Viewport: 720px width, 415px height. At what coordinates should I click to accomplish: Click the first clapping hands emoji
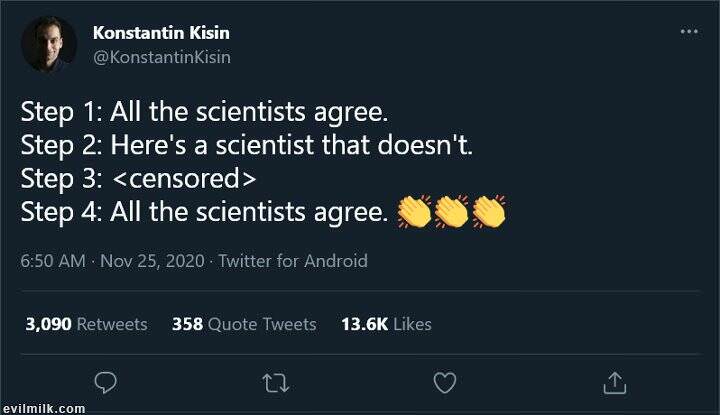(x=414, y=212)
